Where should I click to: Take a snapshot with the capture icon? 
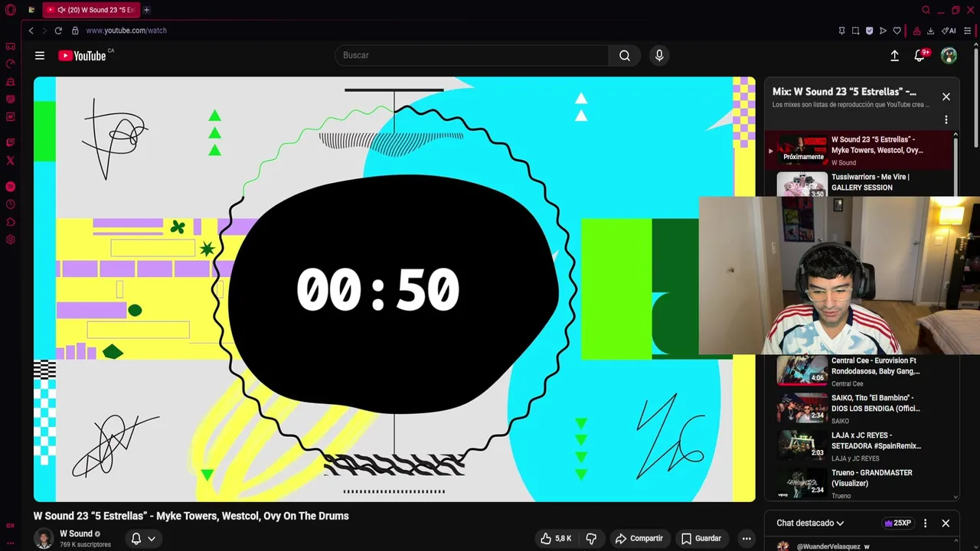click(855, 31)
